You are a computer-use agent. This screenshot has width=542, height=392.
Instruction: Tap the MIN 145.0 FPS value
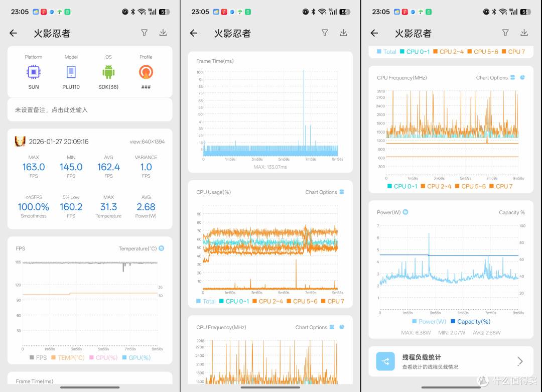tap(71, 167)
